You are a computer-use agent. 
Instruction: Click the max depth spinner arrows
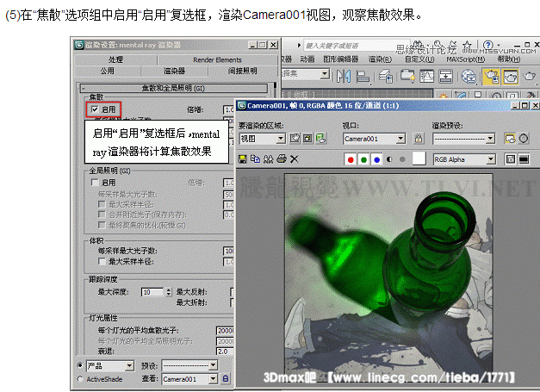pos(169,292)
